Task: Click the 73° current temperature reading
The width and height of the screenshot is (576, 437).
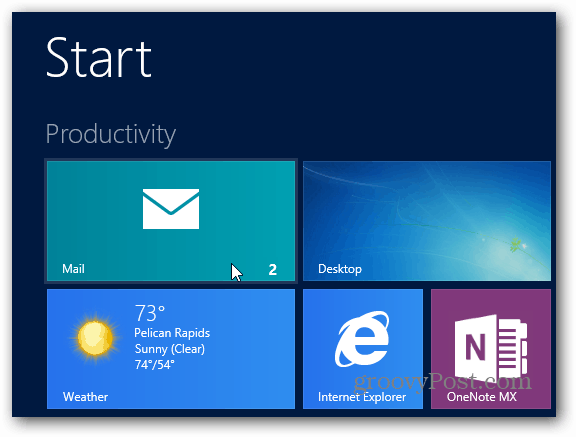Action: tap(150, 313)
